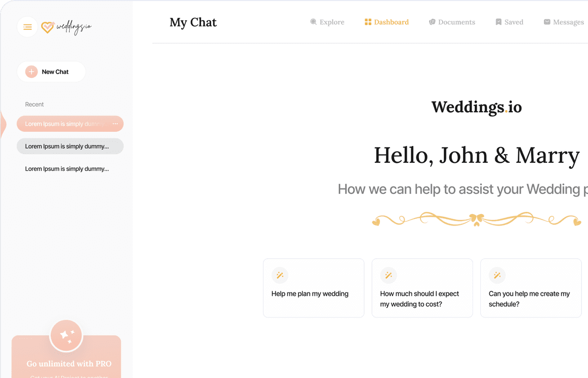
Task: Click the wand icon on the cost suggestion card
Action: point(388,275)
